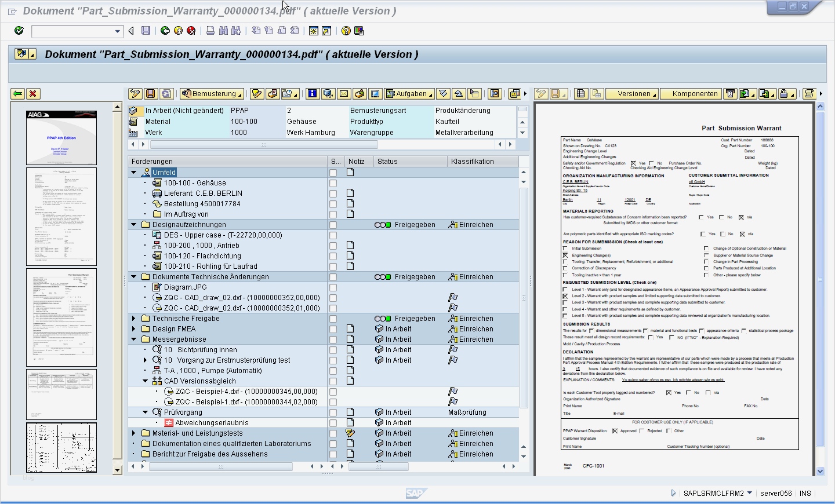
Task: Tick the checkbox for Messergebnisse row
Action: click(x=333, y=339)
